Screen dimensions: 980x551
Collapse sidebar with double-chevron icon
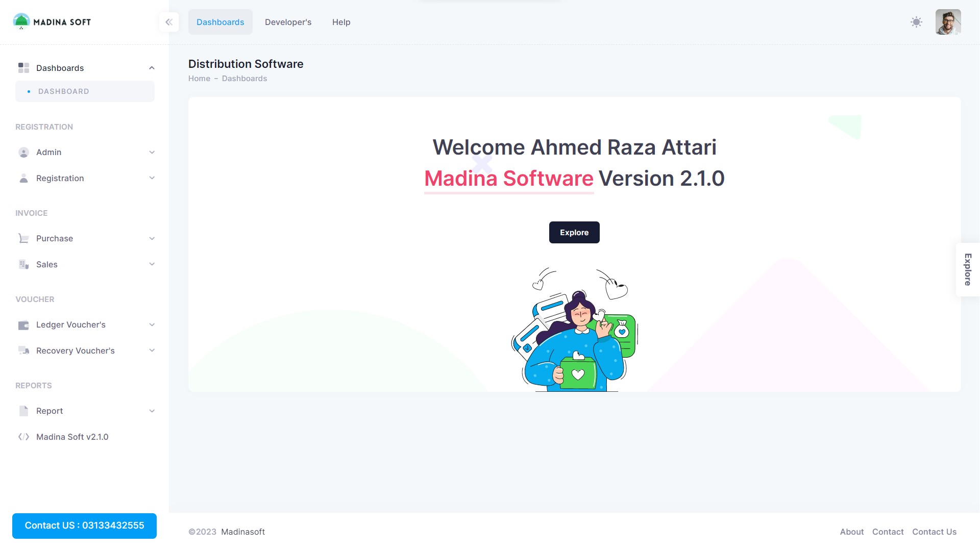coord(169,22)
